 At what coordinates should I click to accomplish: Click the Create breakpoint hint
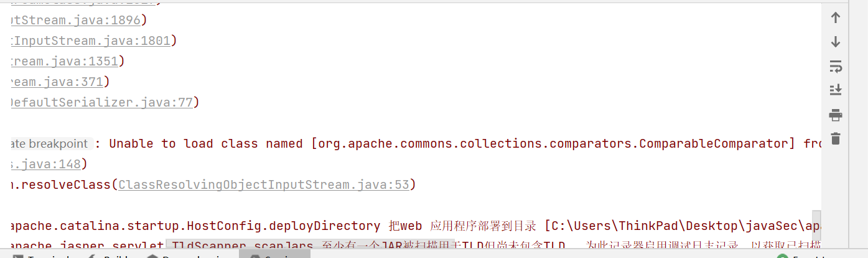click(50, 143)
